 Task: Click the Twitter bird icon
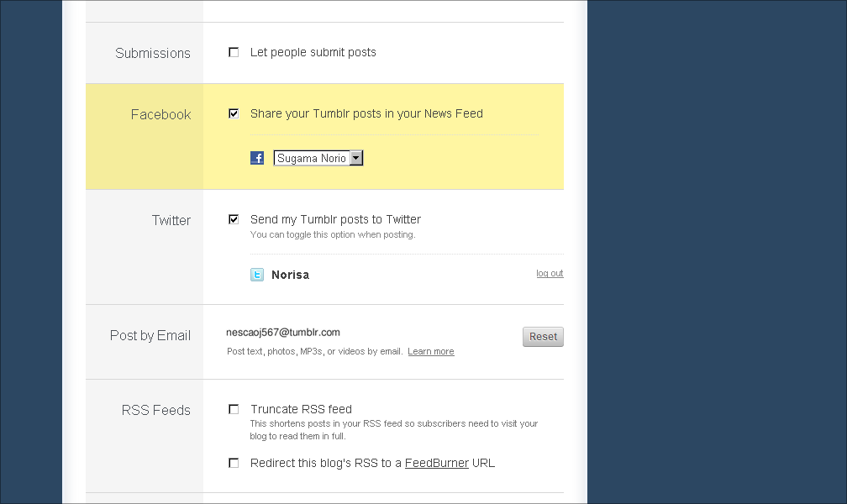click(257, 275)
